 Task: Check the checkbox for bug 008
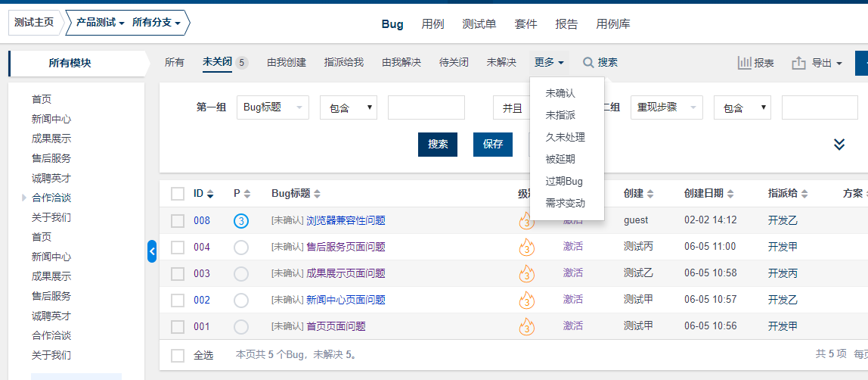coord(178,221)
